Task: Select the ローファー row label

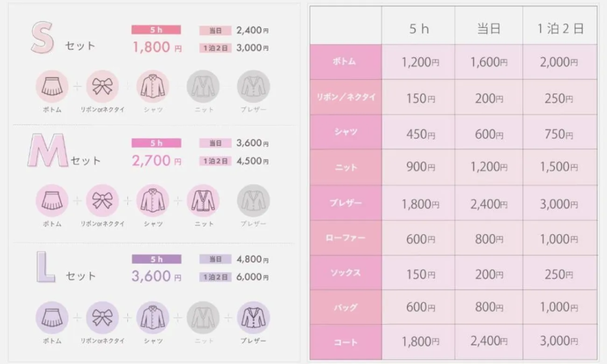Action: pos(346,238)
